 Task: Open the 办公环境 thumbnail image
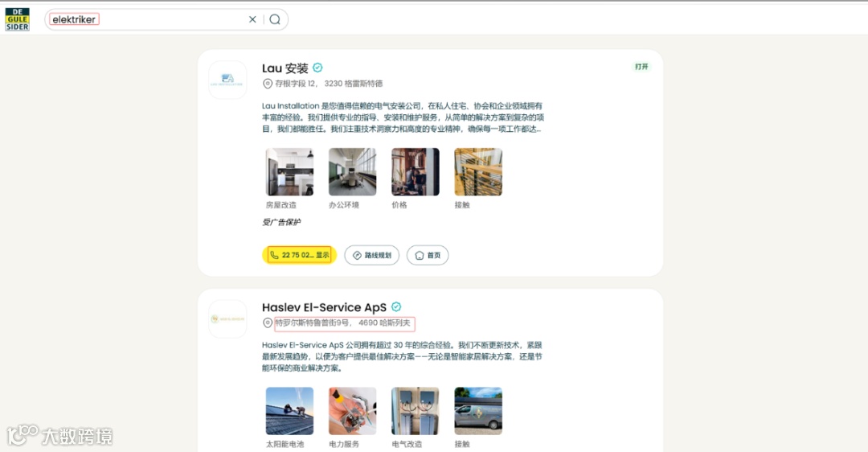click(x=353, y=172)
